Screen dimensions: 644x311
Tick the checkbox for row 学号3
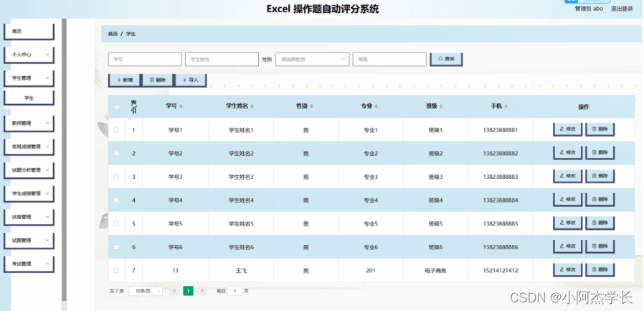pos(117,177)
